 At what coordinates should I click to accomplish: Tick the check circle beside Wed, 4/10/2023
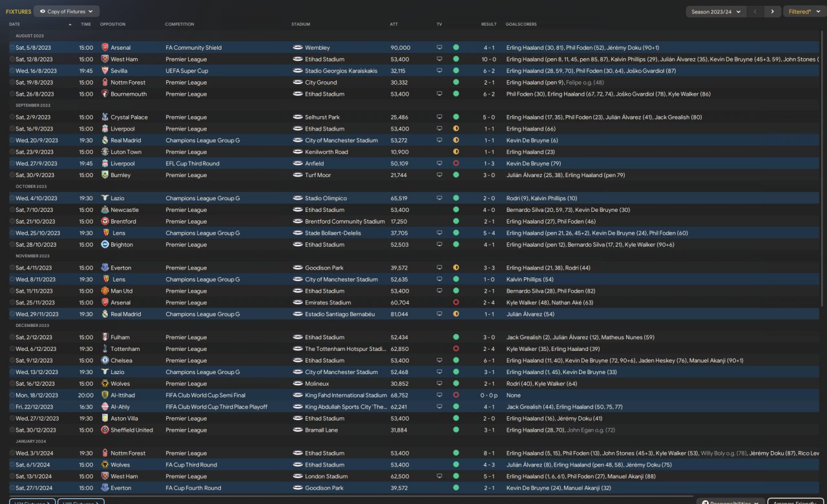tap(12, 198)
